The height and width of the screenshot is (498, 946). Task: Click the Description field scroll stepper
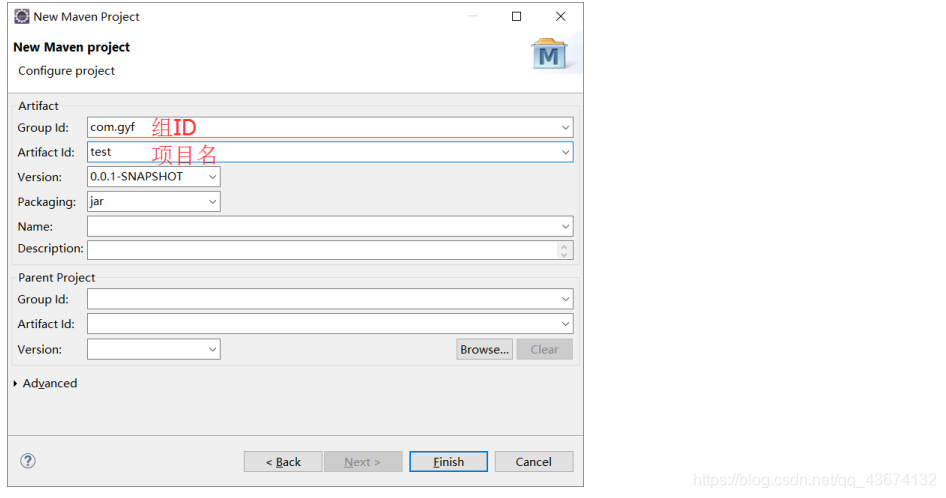coord(563,250)
